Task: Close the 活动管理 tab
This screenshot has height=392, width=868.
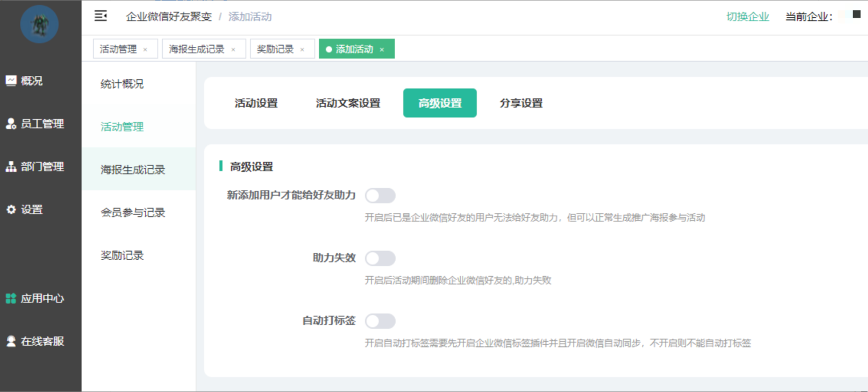Action: point(145,50)
